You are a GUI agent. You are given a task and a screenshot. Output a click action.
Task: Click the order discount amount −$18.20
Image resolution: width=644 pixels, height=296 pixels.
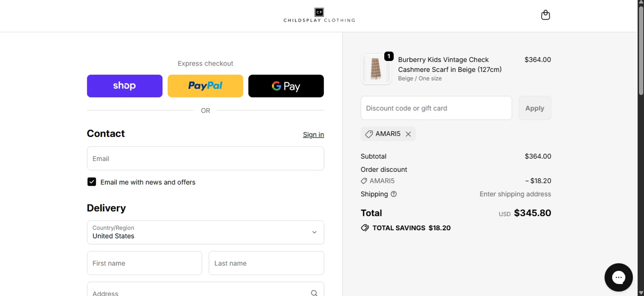pos(538,181)
